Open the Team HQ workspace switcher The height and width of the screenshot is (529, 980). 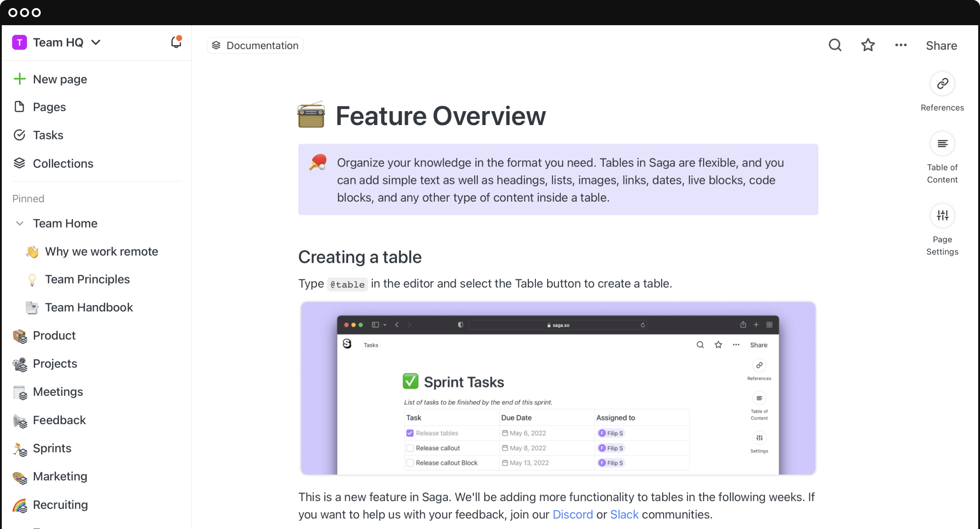pyautogui.click(x=58, y=42)
